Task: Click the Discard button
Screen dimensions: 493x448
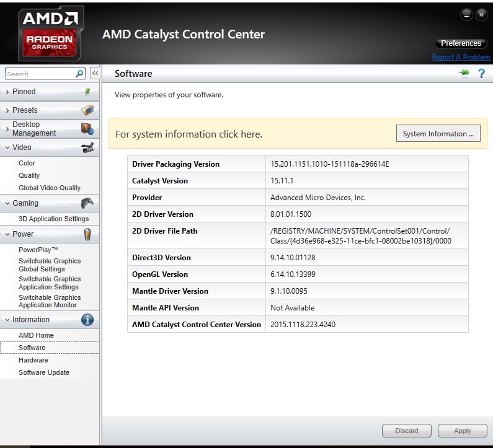Action: click(x=407, y=431)
